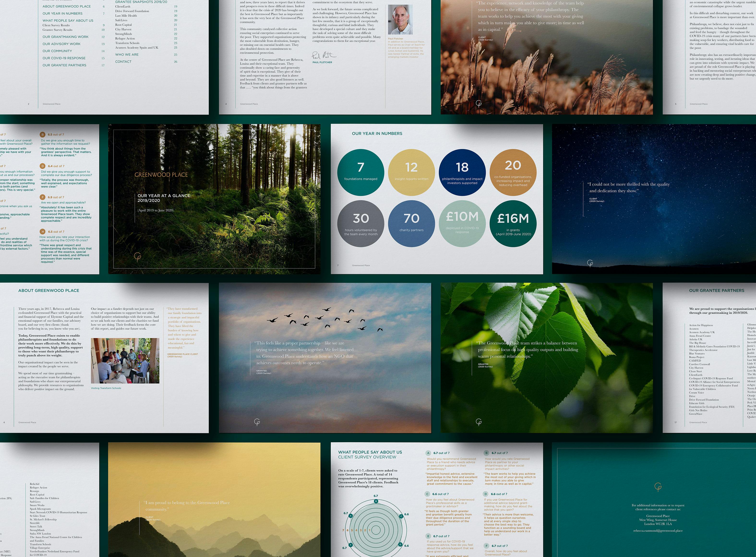Click the leaf logo on starry night page
This screenshot has height=557, width=756.
590,263
